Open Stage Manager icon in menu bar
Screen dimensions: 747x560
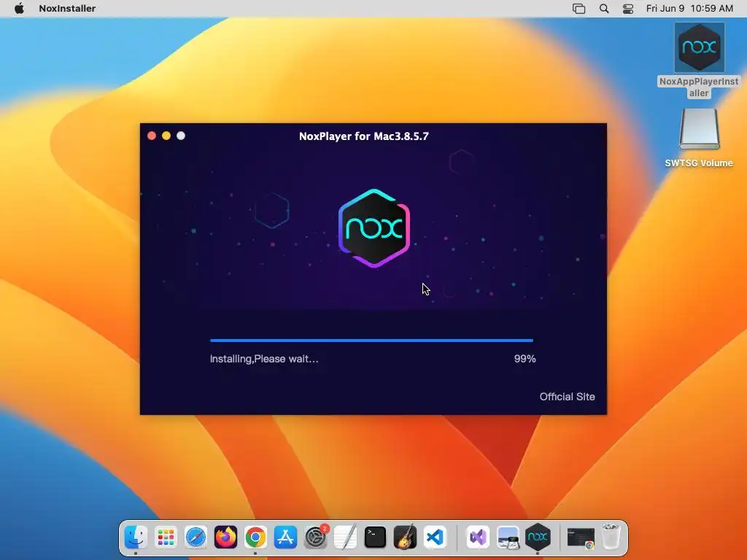point(578,8)
